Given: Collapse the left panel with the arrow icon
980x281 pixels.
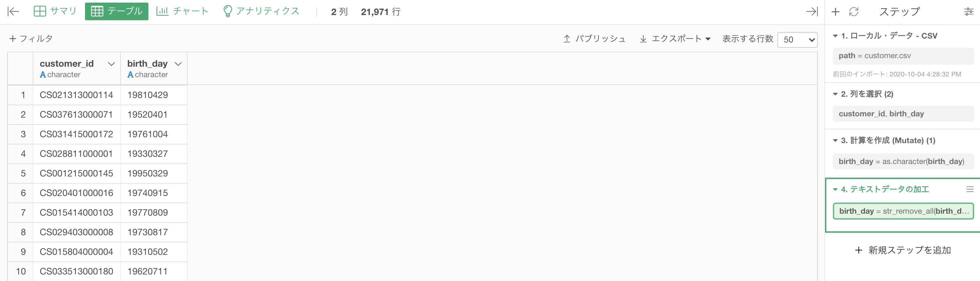Looking at the screenshot, I should click(13, 11).
